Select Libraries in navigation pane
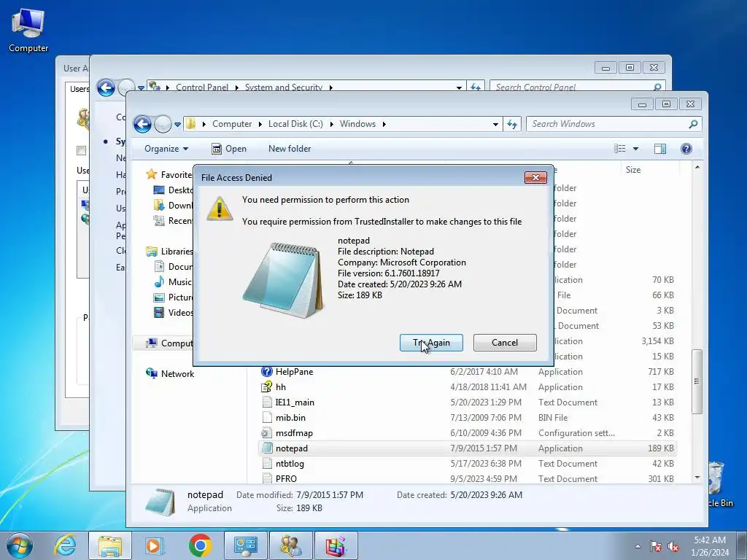Screen dimensions: 747x560 coord(169,251)
